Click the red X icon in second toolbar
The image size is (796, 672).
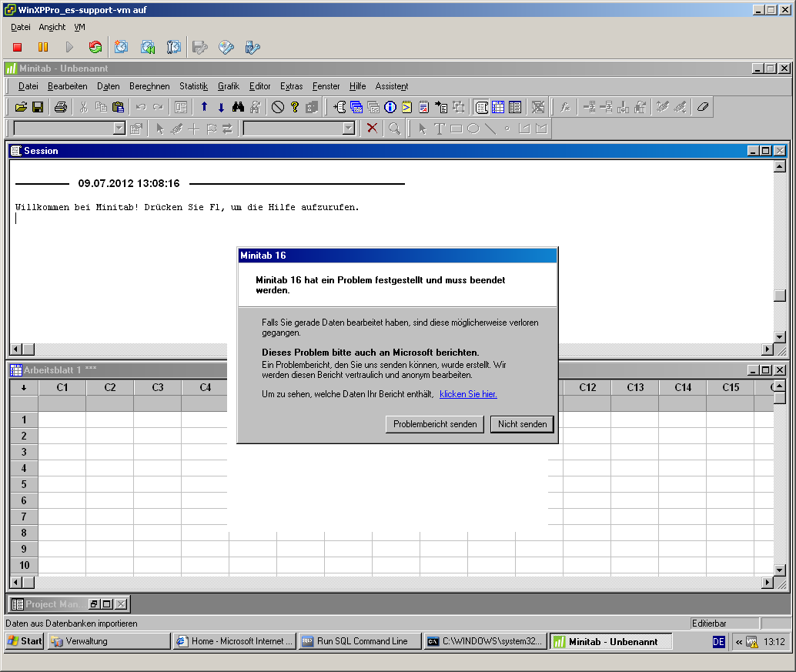point(372,129)
